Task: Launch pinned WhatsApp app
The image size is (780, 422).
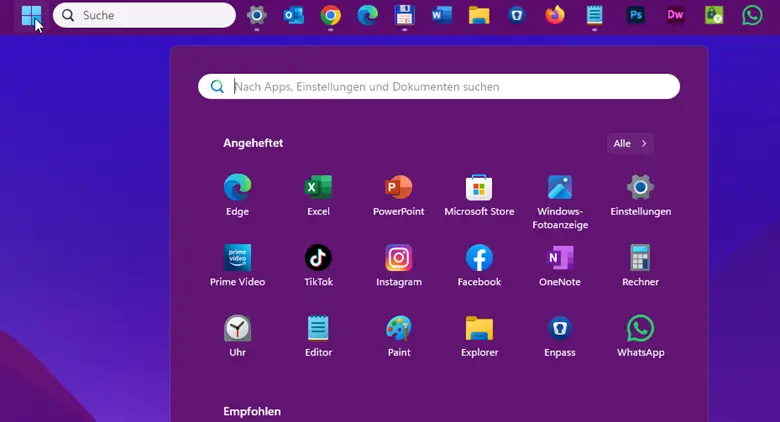Action: [640, 336]
